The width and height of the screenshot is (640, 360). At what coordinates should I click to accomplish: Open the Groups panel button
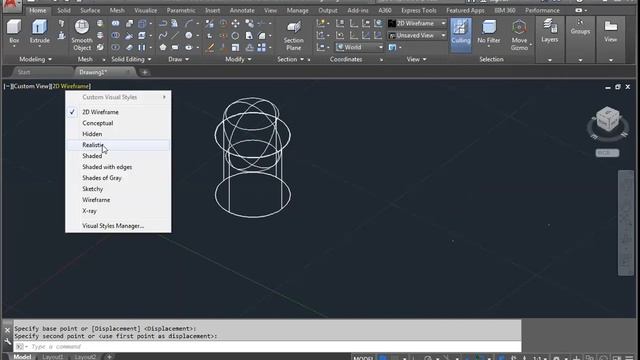[x=580, y=28]
